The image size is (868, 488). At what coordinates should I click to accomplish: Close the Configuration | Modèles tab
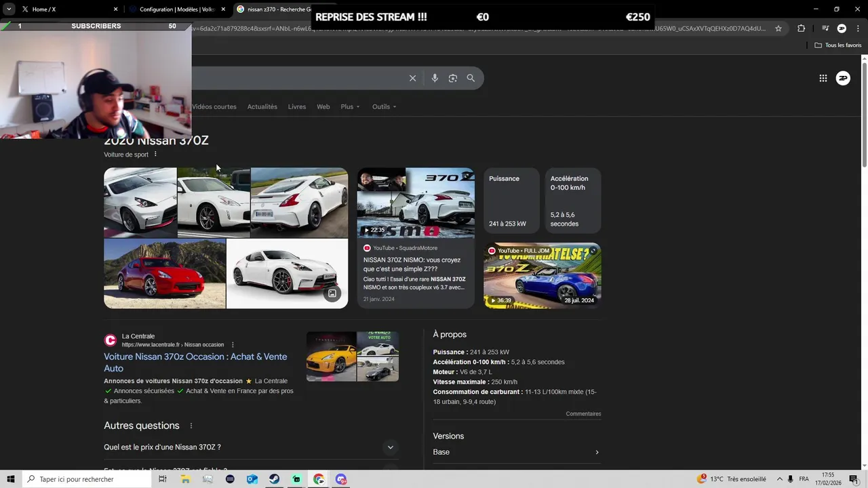coord(223,9)
